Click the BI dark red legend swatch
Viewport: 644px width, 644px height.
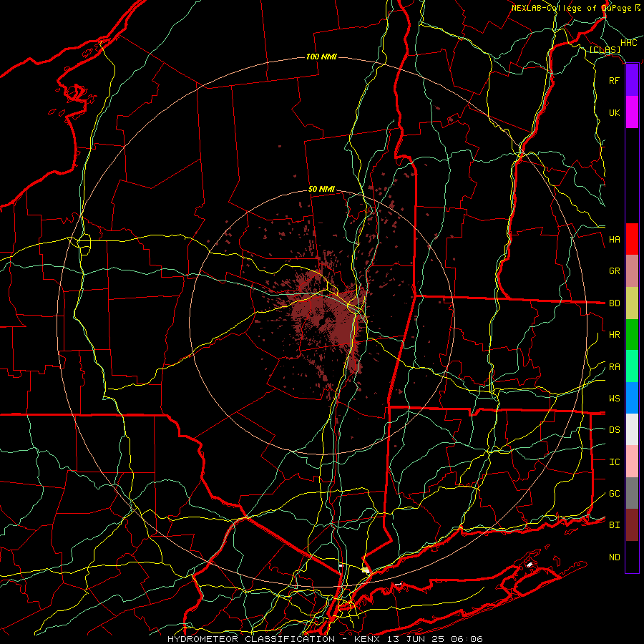point(632,525)
